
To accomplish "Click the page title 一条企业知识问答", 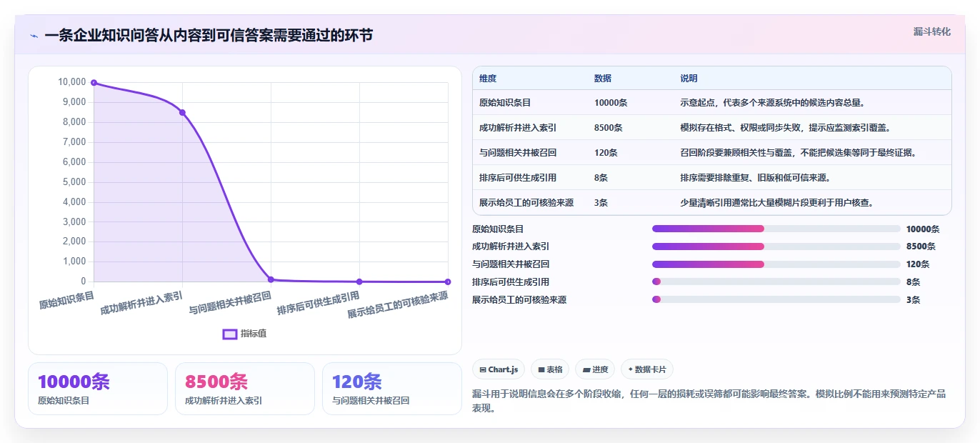I will pyautogui.click(x=209, y=36).
